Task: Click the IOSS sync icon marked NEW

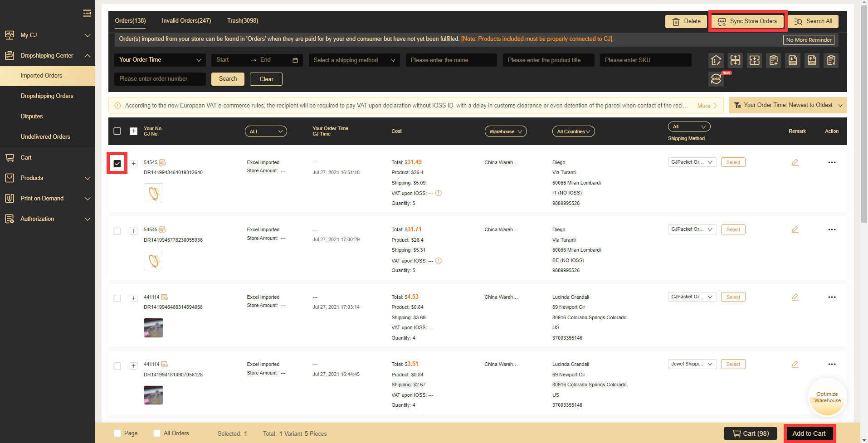Action: tap(716, 79)
